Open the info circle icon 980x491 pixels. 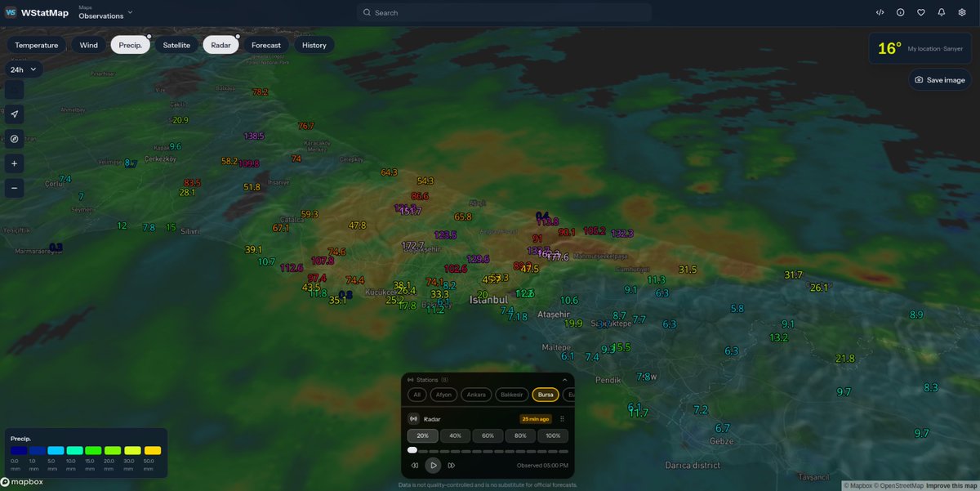click(x=901, y=12)
